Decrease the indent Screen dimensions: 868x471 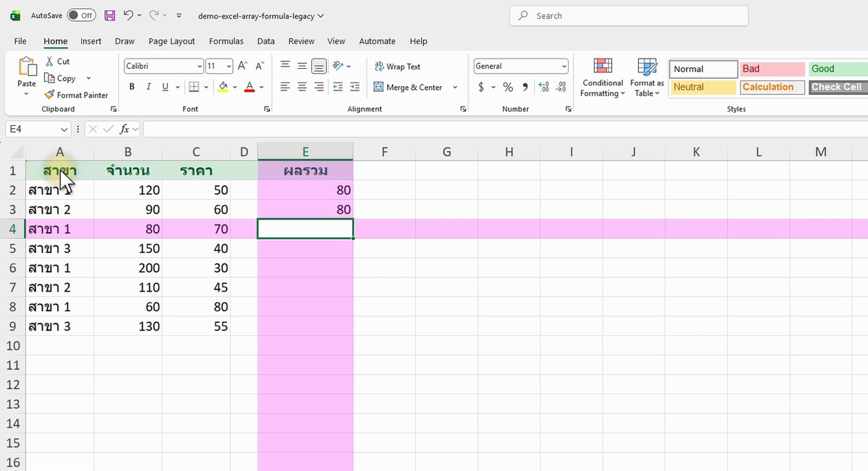point(338,87)
